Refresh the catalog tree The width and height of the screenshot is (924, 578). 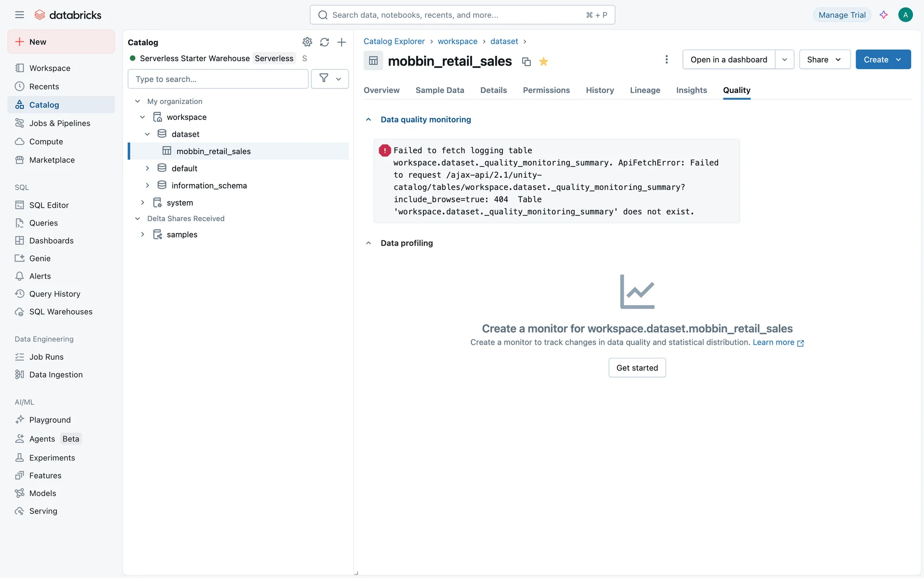[324, 42]
